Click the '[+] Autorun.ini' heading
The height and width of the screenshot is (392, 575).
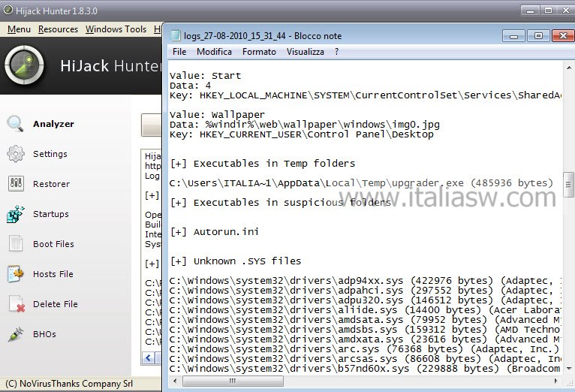point(215,232)
